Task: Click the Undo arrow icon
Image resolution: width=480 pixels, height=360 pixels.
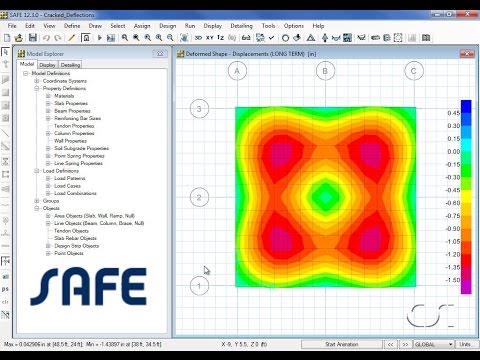Action: [x=46, y=38]
